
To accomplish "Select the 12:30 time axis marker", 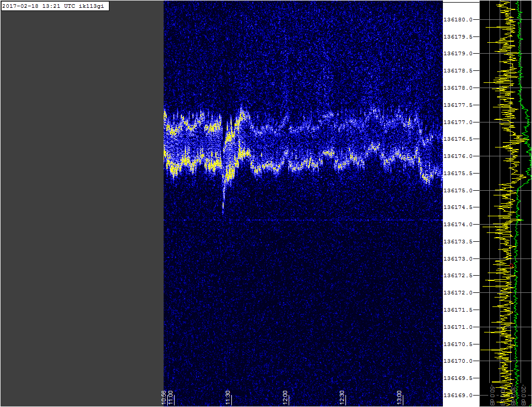I will (x=342, y=398).
